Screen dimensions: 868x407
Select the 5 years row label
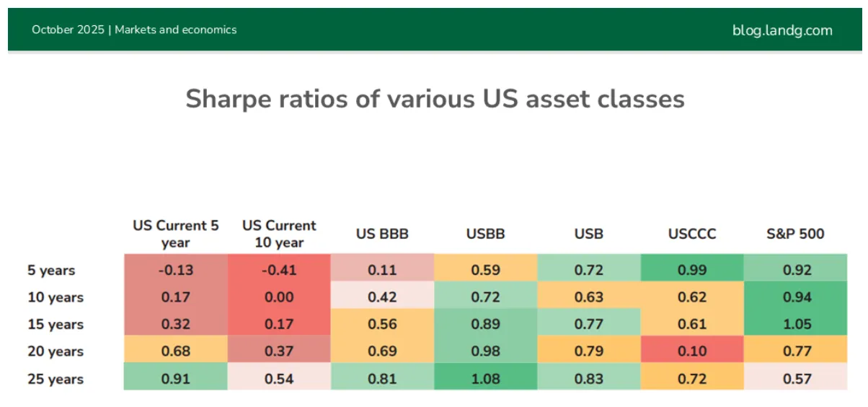click(51, 271)
